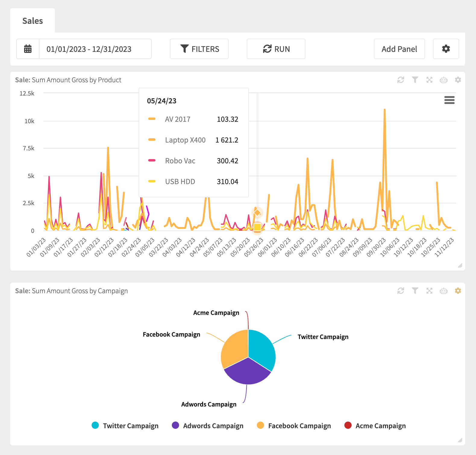
Task: Toggle Adwords Campaign legend item
Action: coord(208,425)
